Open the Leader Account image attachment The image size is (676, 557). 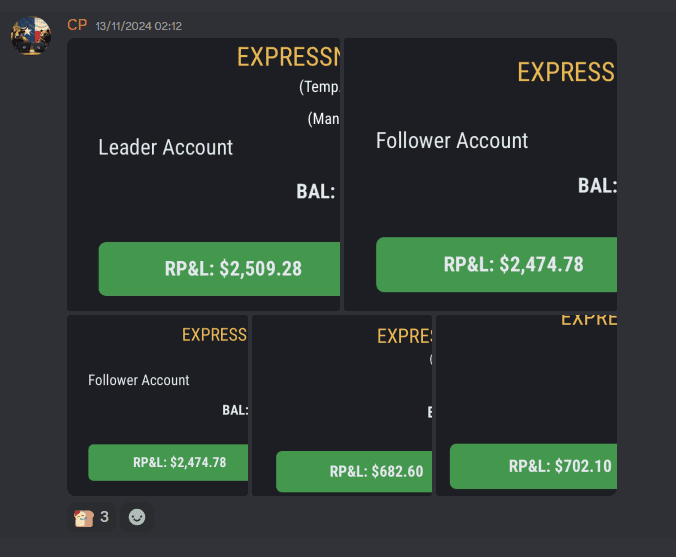(x=203, y=174)
